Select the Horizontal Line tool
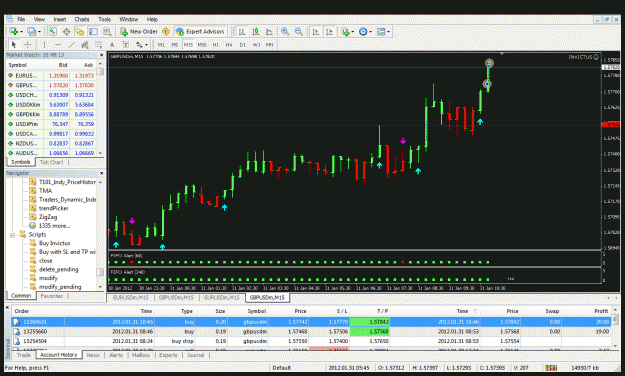The height and width of the screenshot is (376, 625). (58, 45)
